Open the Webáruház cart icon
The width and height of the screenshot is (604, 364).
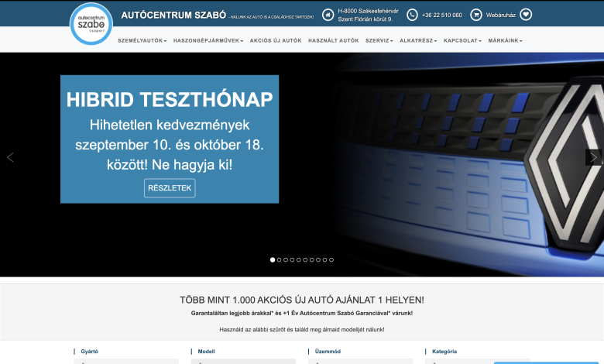(476, 15)
